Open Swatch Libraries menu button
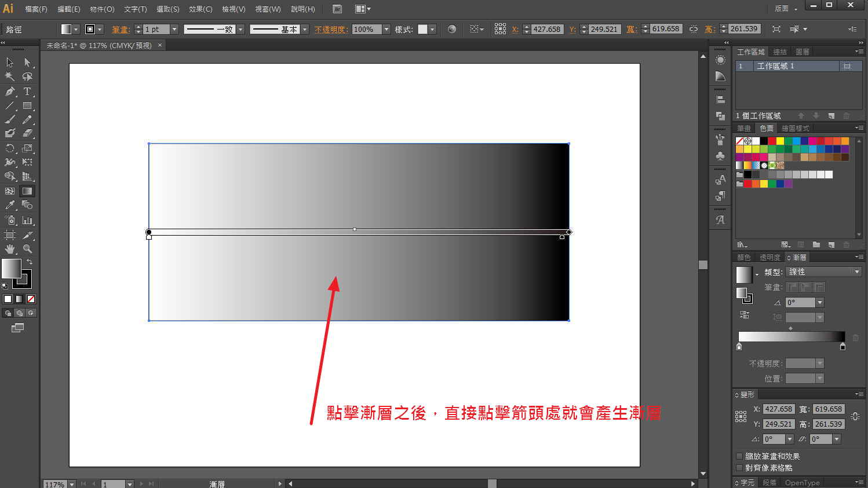The image size is (868, 488). click(742, 245)
